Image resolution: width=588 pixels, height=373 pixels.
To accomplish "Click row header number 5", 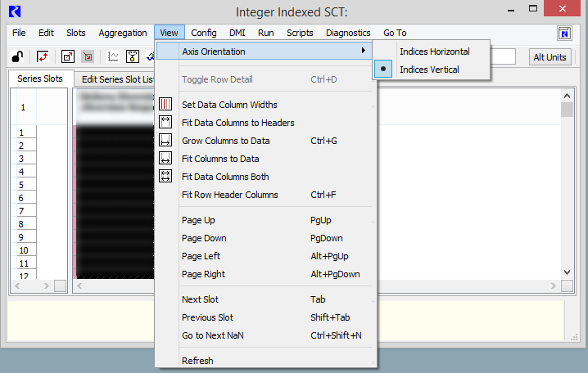I will tap(23, 185).
